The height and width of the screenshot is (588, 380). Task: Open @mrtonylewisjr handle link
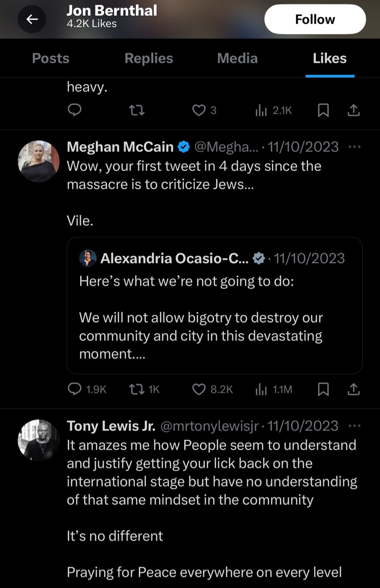point(209,426)
